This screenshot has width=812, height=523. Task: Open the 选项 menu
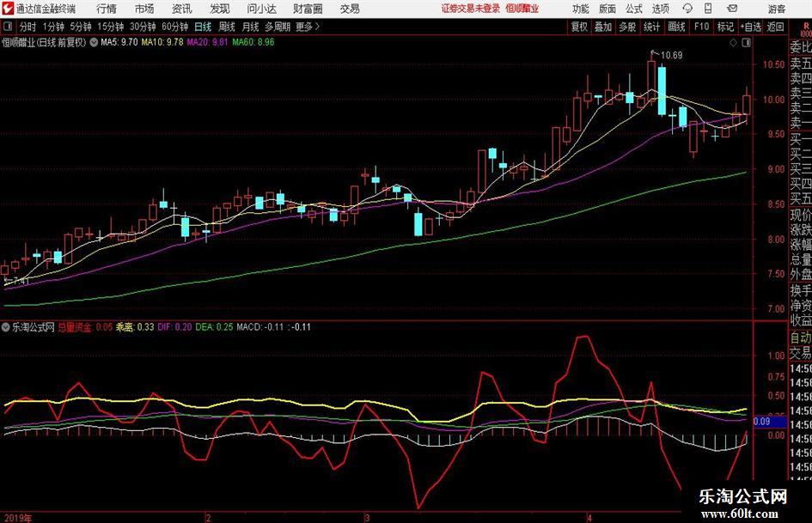660,9
